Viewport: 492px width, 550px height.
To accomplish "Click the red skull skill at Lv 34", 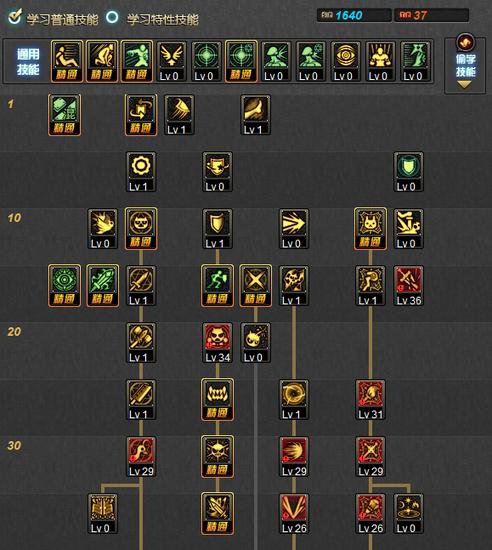I will [x=217, y=343].
